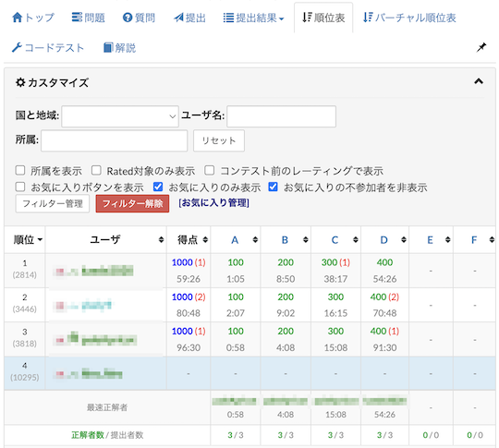Screen dimensions: 499x448
Task: Click the paper-plane icon beside 提出
Action: 178,18
